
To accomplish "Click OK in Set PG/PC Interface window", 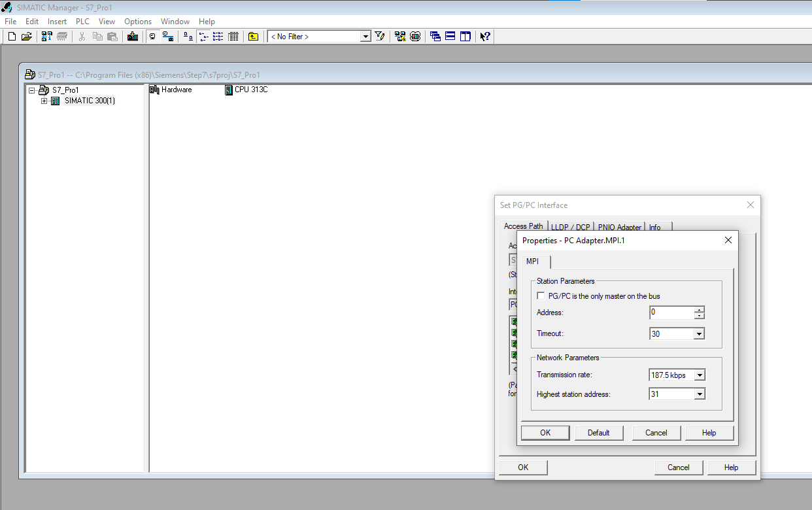I will (x=523, y=467).
